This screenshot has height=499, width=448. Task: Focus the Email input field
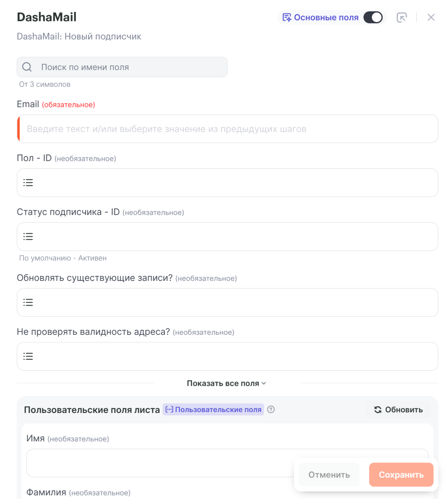pos(228,129)
